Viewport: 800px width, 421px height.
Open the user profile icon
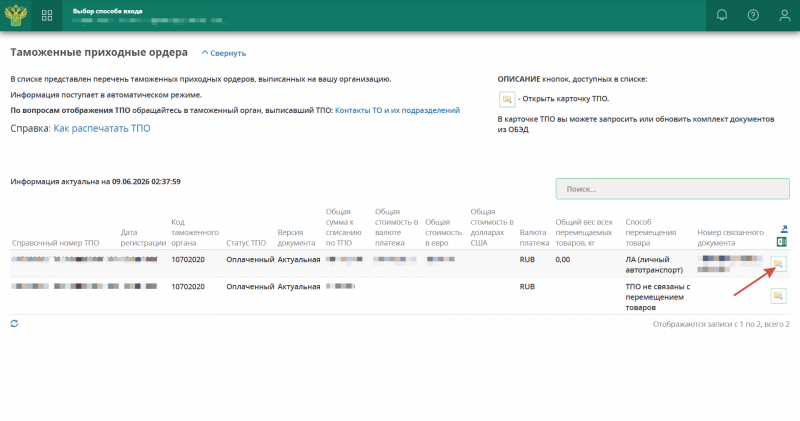click(x=784, y=15)
